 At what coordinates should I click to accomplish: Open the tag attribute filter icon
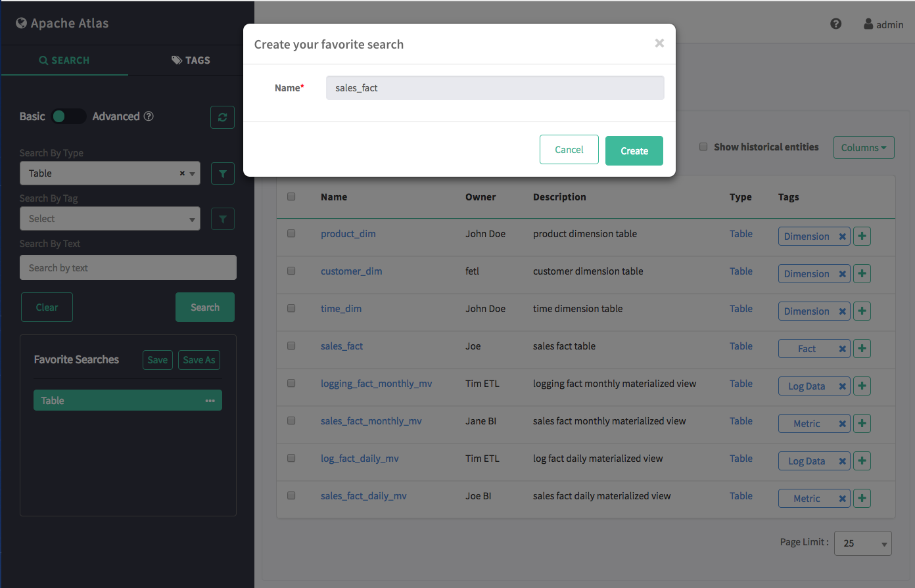(222, 219)
